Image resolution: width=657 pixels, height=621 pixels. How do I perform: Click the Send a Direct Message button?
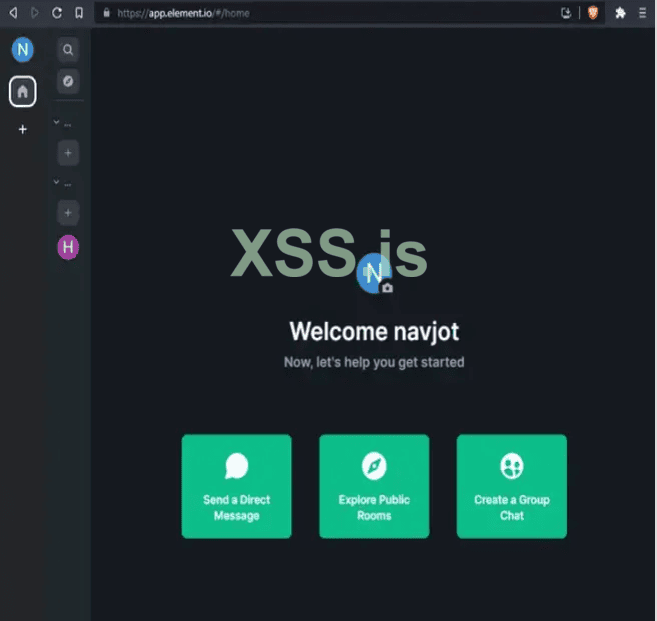point(236,486)
